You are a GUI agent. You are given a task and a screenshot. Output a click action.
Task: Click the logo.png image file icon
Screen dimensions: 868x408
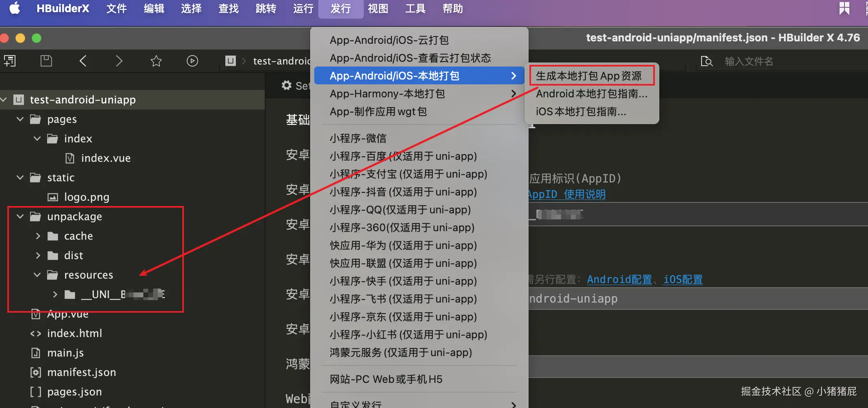tap(53, 197)
